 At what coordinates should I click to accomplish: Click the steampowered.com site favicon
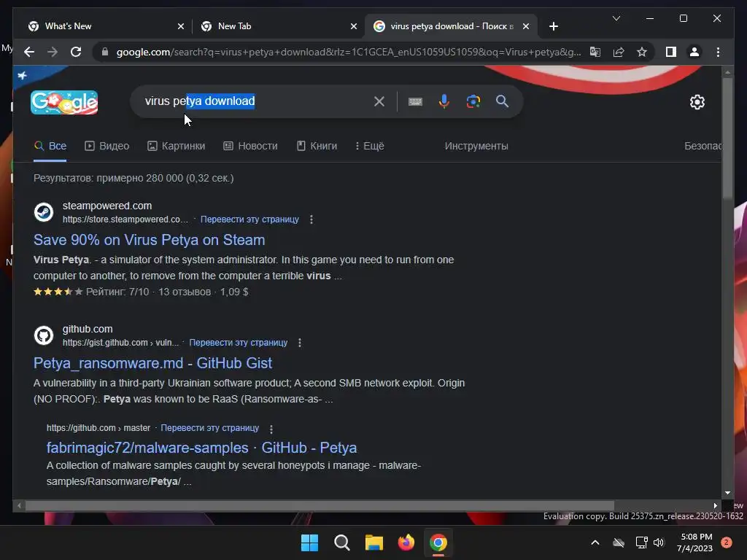pyautogui.click(x=44, y=212)
